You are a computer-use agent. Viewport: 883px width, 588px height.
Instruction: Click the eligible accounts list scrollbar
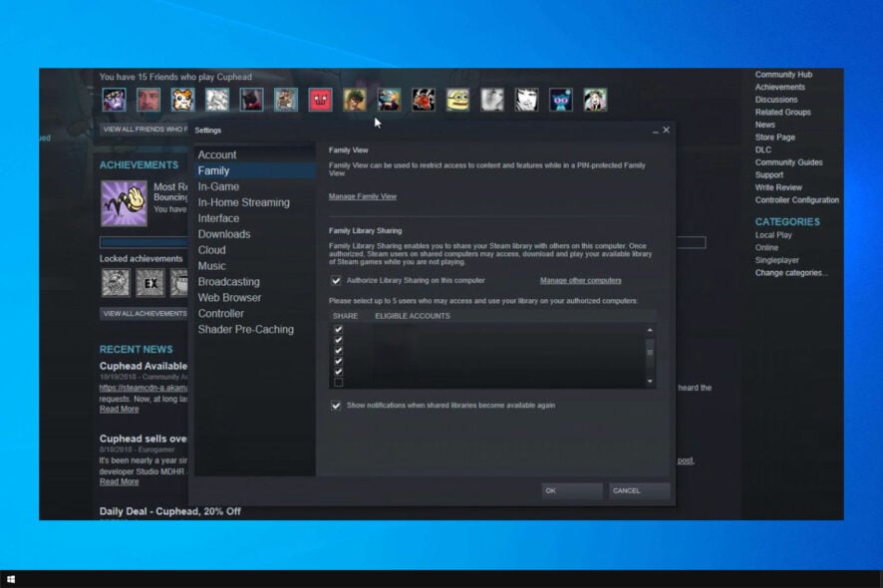pyautogui.click(x=649, y=351)
